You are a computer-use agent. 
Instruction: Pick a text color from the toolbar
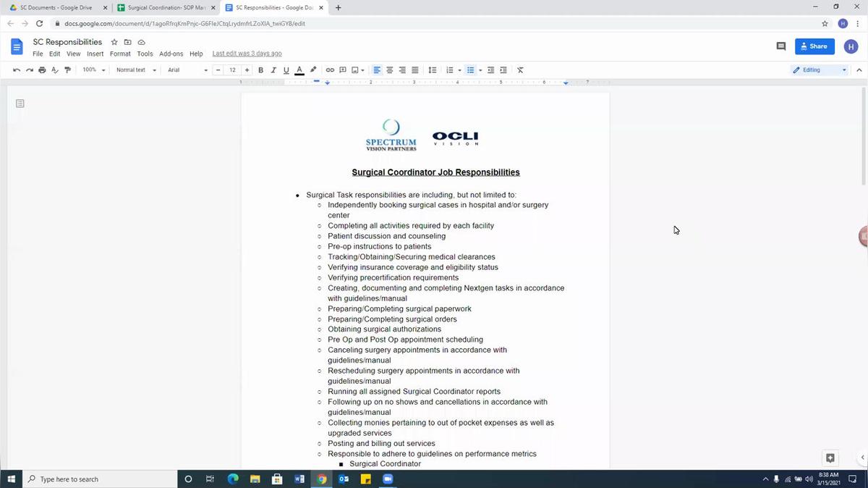click(299, 70)
